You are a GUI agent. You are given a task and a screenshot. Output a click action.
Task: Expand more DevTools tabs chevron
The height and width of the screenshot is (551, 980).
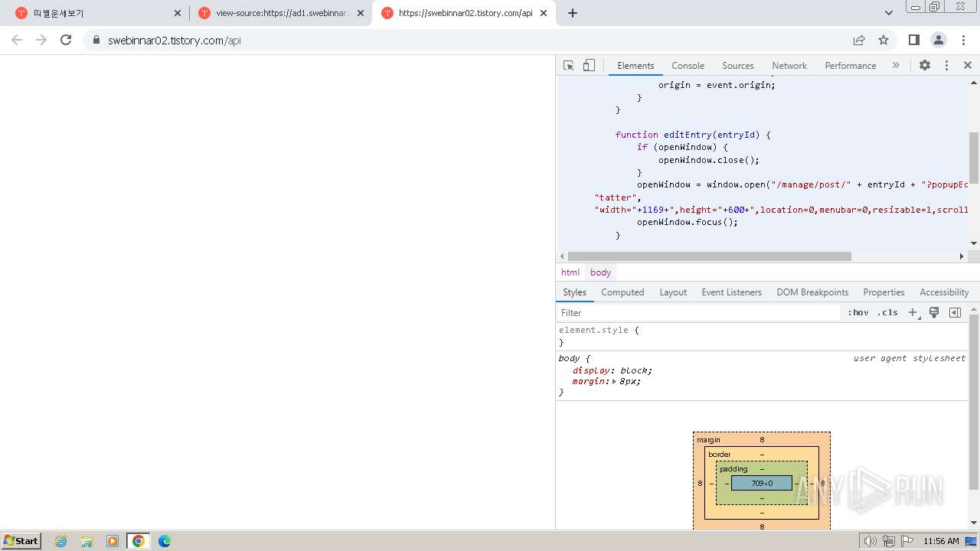tap(896, 66)
